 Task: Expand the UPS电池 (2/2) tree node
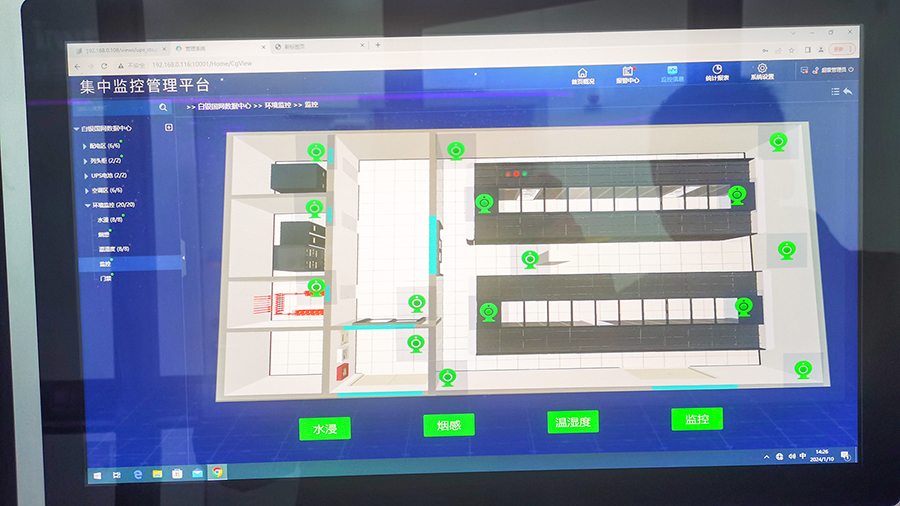(85, 175)
